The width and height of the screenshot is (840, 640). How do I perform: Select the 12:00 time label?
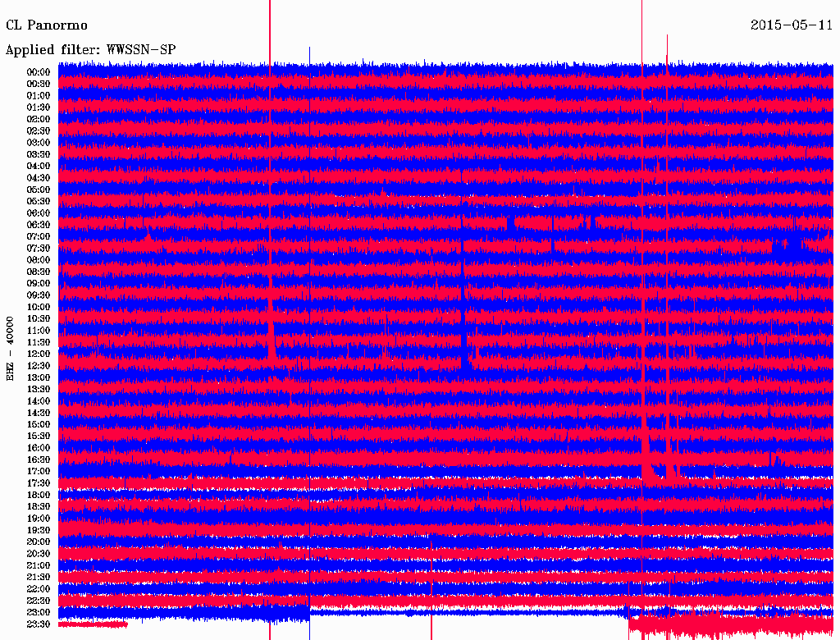click(x=39, y=354)
